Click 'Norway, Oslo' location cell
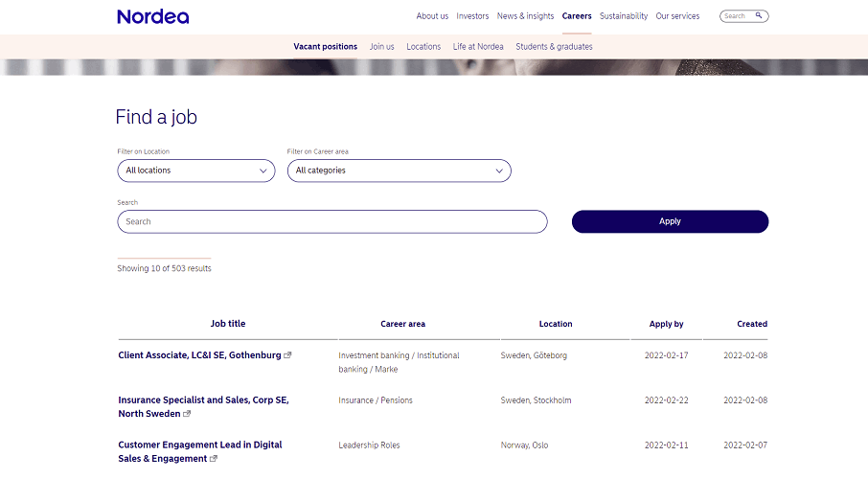This screenshot has height=479, width=868. [x=524, y=445]
